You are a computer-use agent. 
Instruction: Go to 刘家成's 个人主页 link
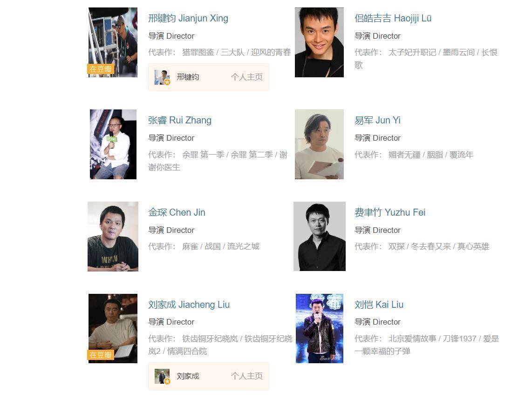tap(246, 376)
